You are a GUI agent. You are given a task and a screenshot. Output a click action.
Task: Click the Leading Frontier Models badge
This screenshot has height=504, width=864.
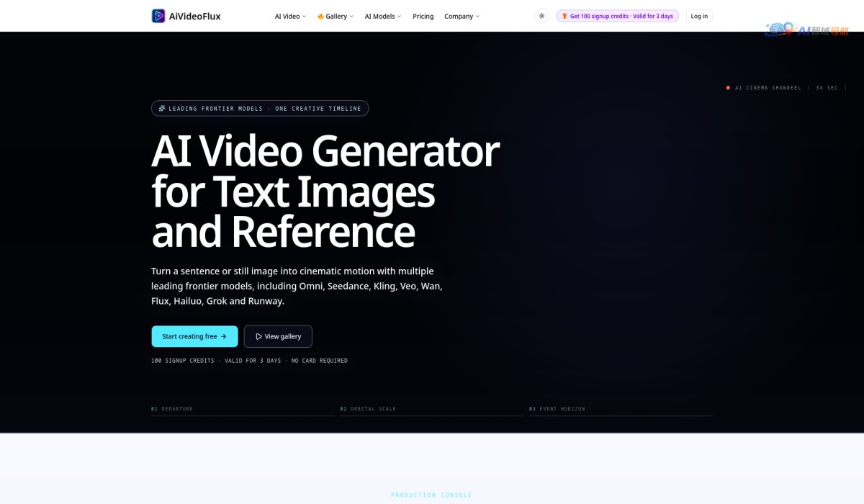(x=260, y=109)
